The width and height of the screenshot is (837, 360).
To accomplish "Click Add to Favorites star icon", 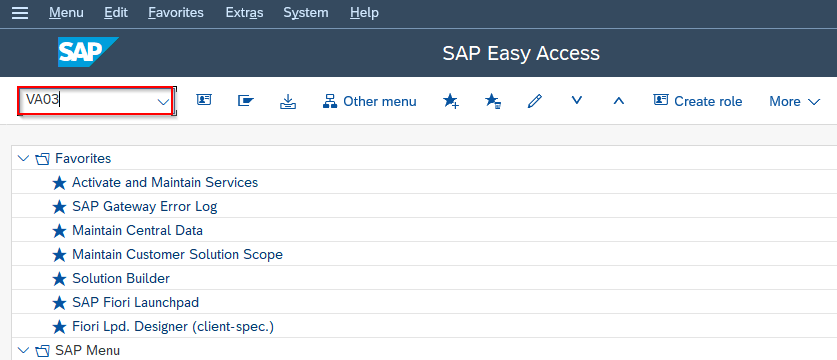I will point(451,101).
